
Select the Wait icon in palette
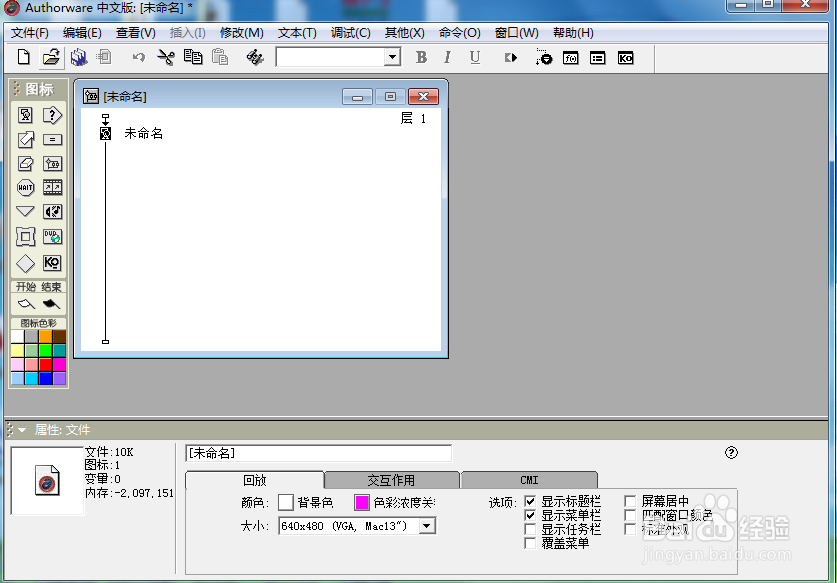[25, 187]
